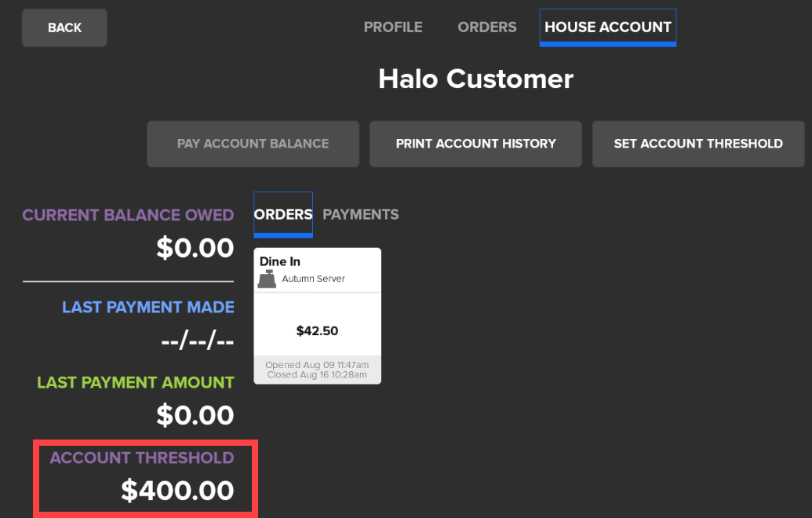Open the Dine In order card title

(280, 261)
